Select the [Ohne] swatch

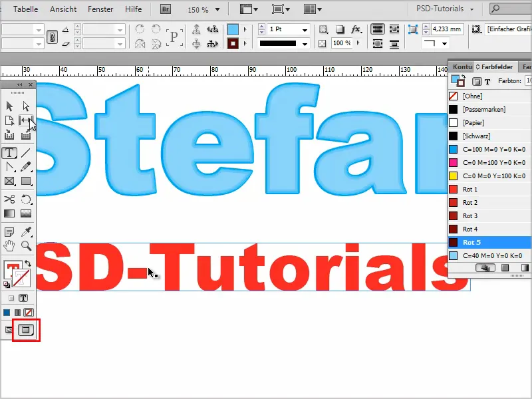[490, 96]
